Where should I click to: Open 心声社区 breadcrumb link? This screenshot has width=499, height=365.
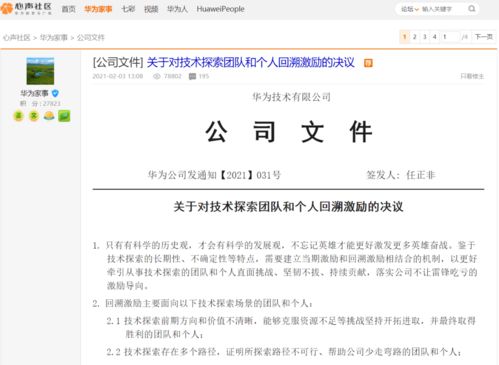17,38
